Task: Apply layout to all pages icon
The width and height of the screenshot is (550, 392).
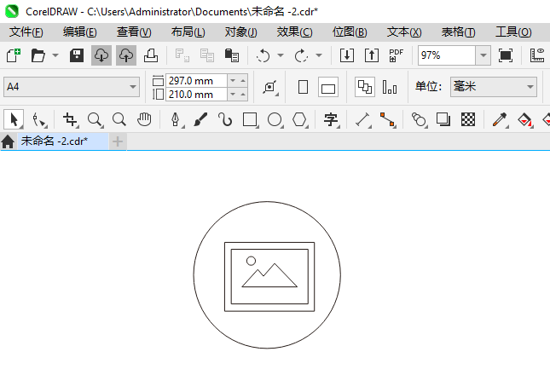Action: pyautogui.click(x=365, y=87)
